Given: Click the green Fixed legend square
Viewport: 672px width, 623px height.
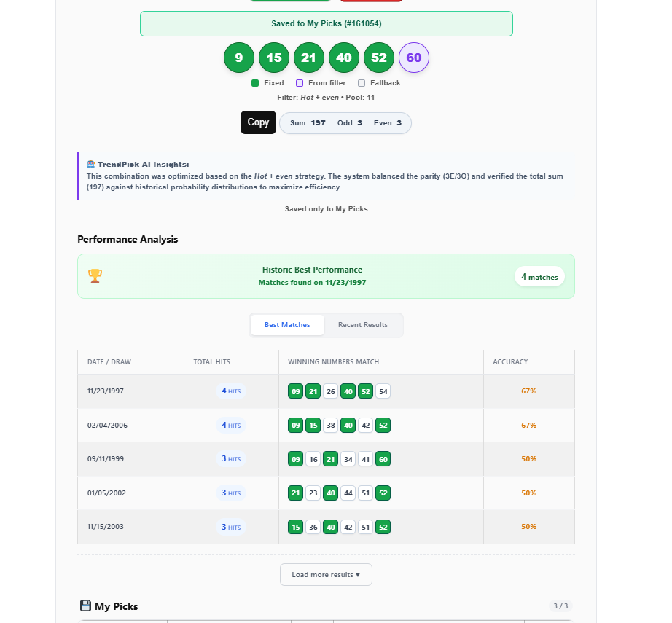Looking at the screenshot, I should (x=255, y=83).
